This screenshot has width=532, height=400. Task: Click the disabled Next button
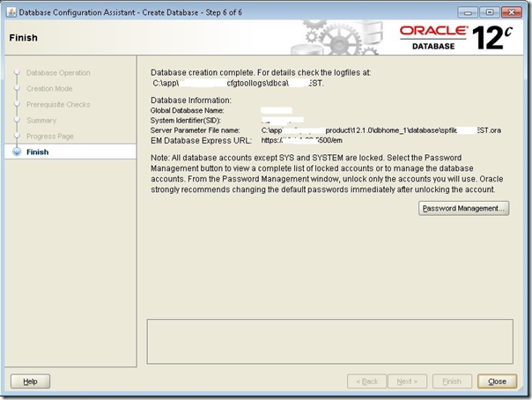pos(407,381)
